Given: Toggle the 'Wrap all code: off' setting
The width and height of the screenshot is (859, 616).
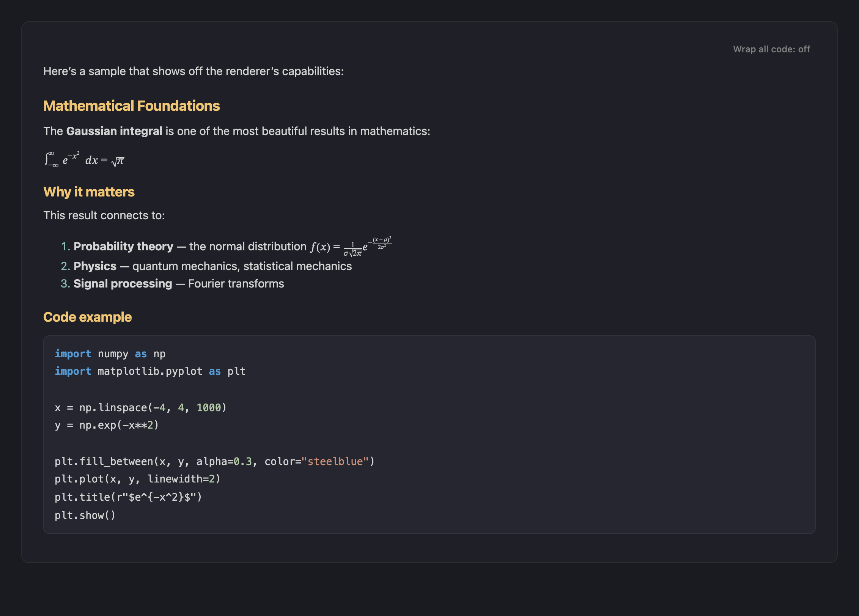Looking at the screenshot, I should click(771, 49).
